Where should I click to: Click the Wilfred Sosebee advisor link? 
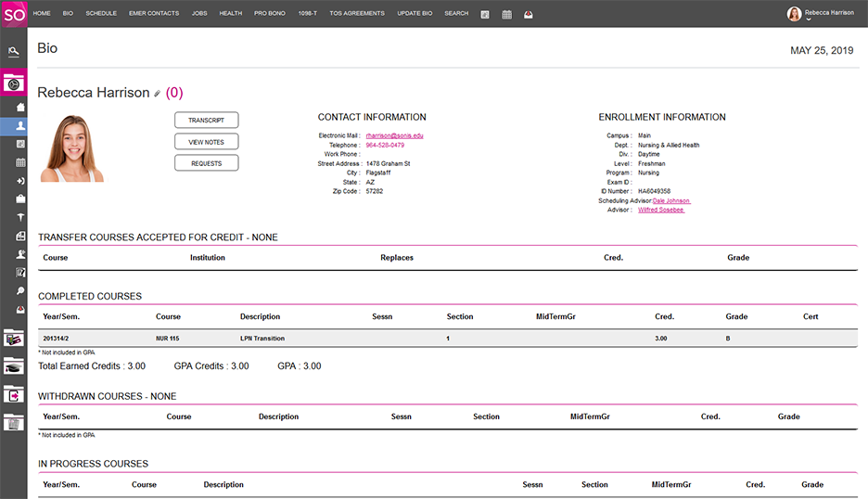[x=660, y=210]
